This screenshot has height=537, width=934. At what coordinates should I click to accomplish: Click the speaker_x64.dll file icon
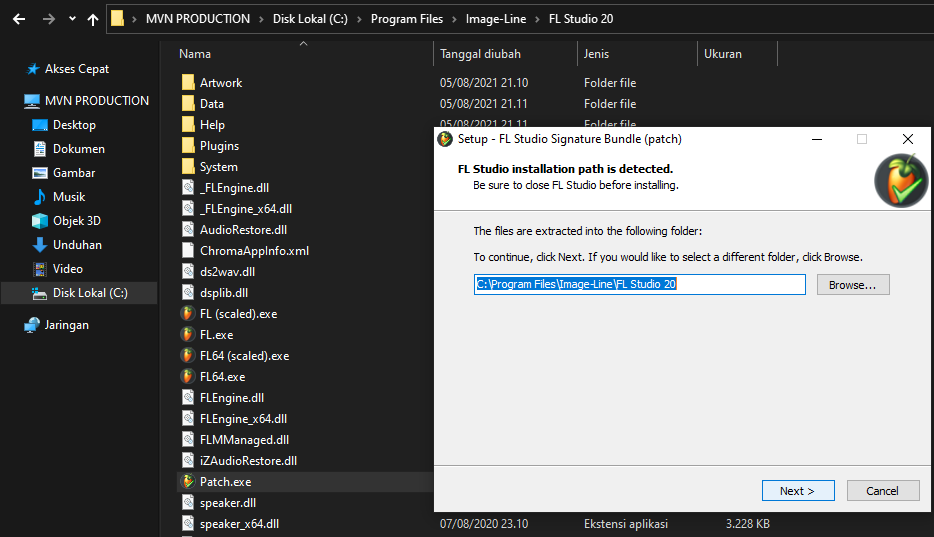(188, 523)
